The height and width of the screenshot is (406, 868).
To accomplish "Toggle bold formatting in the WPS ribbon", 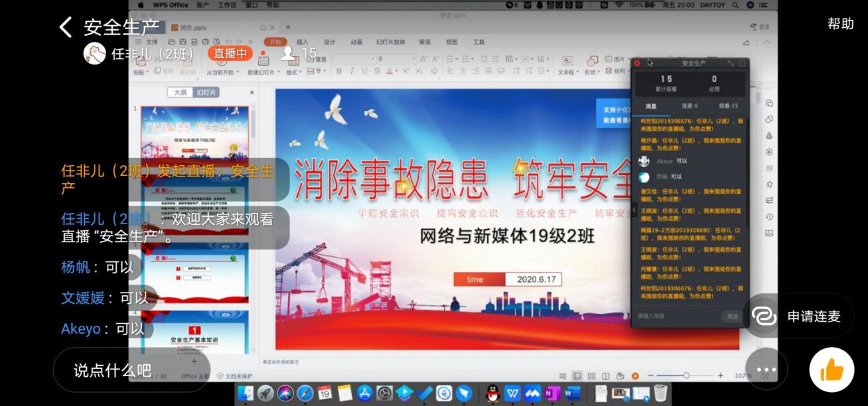I will [x=338, y=71].
